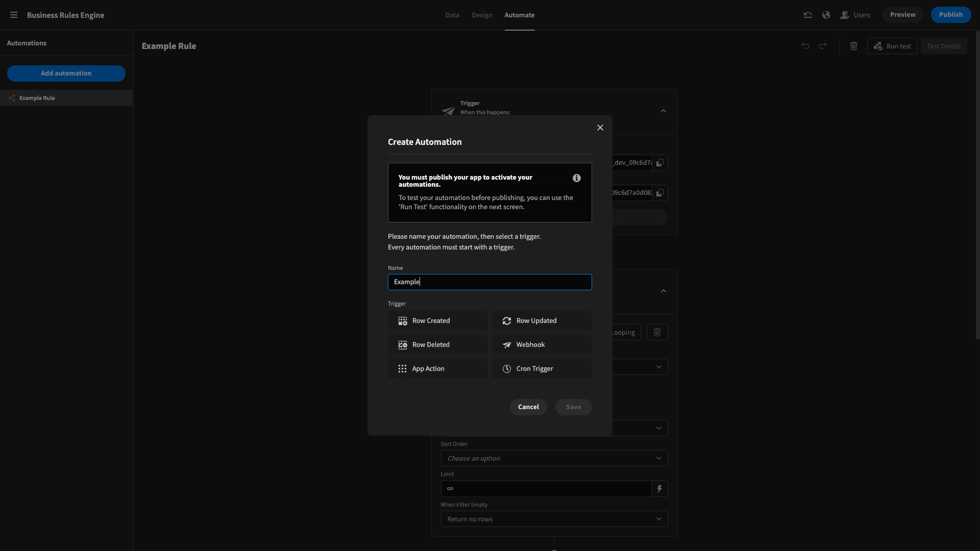Image resolution: width=980 pixels, height=551 pixels.
Task: Open the When Filter Empty dropdown
Action: 554,519
